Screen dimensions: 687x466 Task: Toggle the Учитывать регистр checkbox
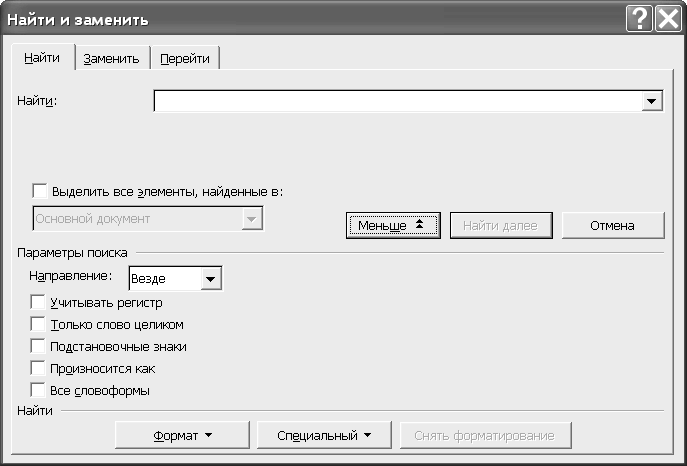click(x=38, y=302)
